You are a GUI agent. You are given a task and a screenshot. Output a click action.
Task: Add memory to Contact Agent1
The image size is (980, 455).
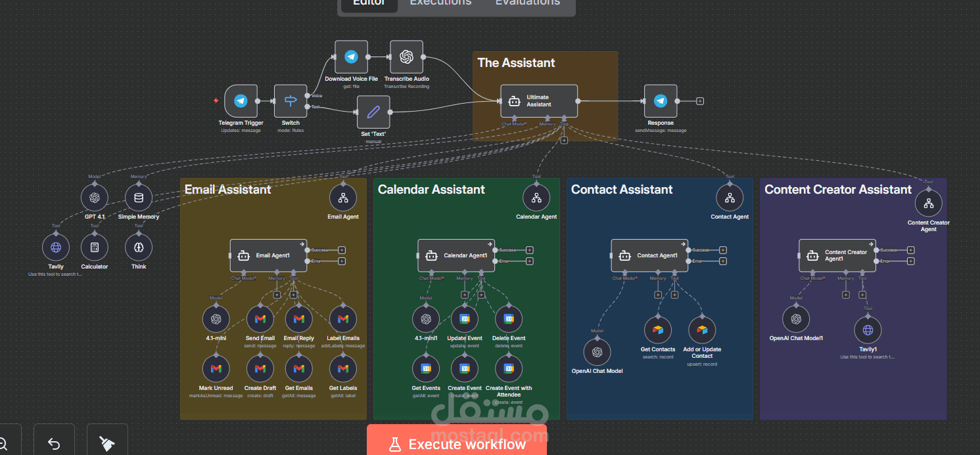tap(658, 295)
